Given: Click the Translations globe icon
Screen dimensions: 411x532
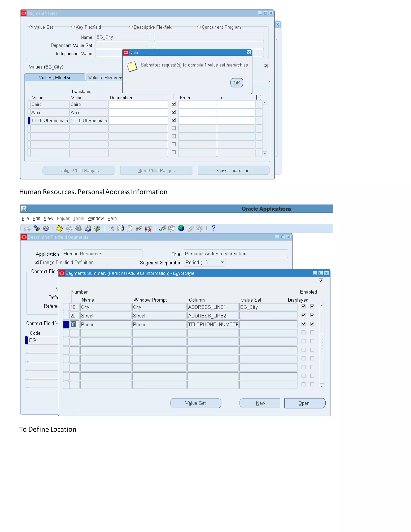Looking at the screenshot, I should 181,228.
